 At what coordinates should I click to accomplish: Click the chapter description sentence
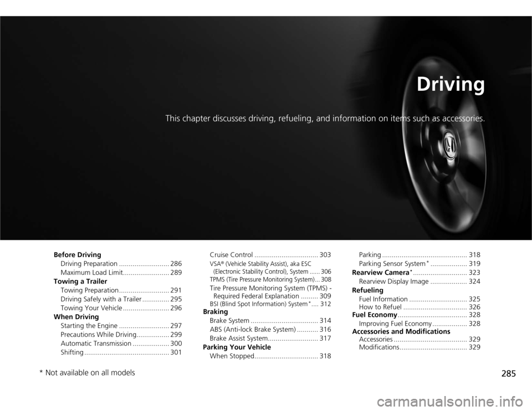click(325, 119)
